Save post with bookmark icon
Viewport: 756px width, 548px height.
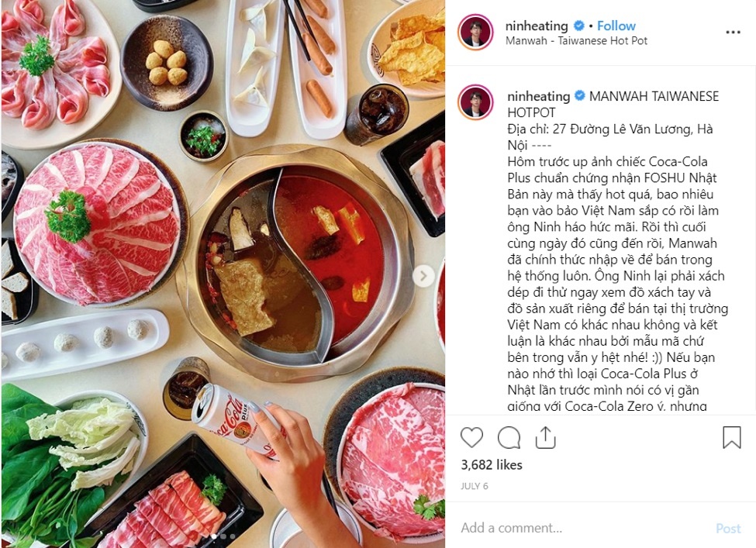[731, 438]
